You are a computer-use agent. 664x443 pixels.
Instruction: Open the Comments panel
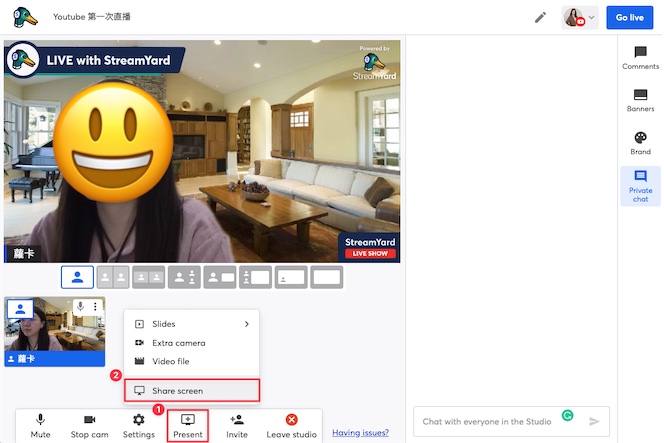click(x=640, y=58)
